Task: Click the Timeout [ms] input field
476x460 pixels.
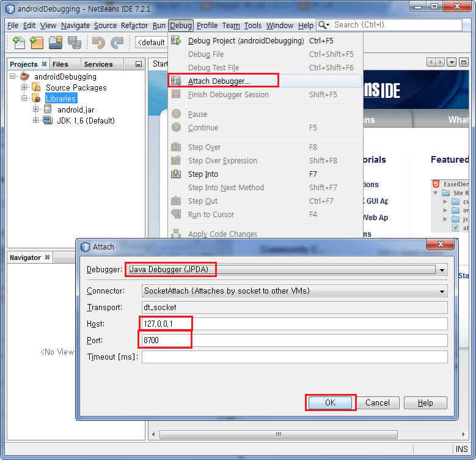Action: 295,357
